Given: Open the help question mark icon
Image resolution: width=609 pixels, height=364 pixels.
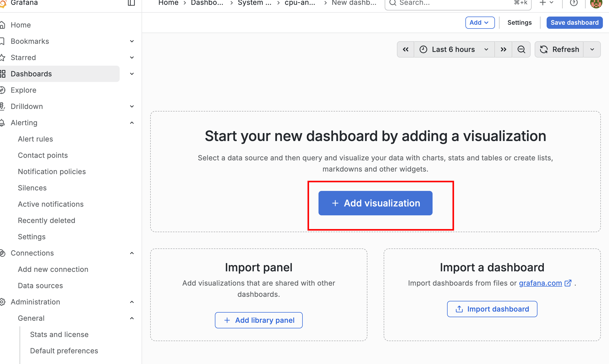Looking at the screenshot, I should [574, 3].
